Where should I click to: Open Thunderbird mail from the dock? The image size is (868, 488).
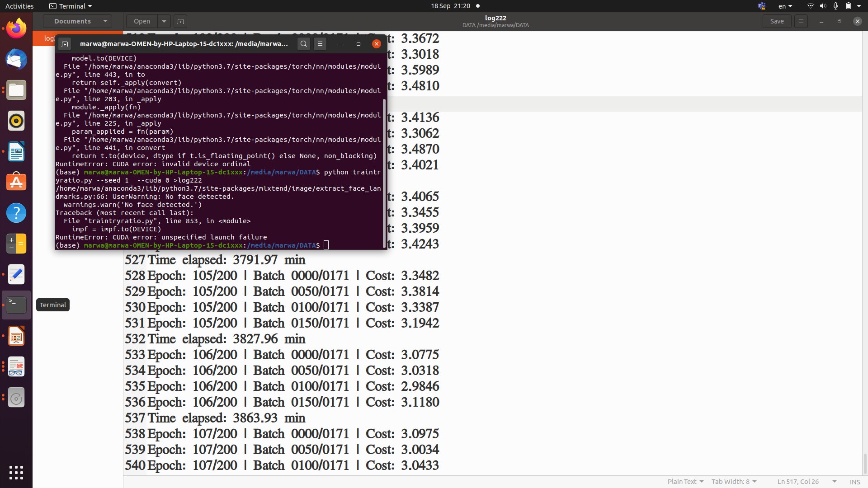[x=16, y=59]
